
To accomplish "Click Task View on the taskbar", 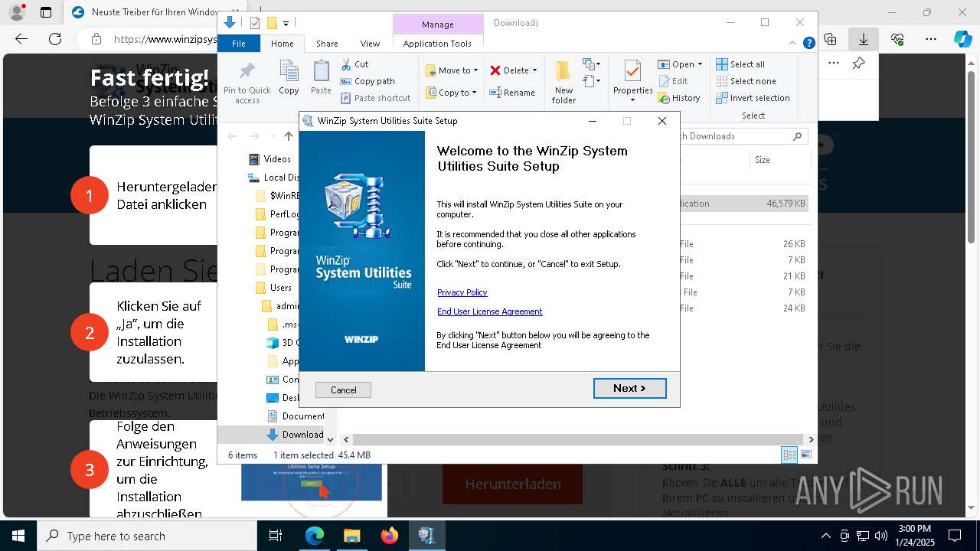I will point(276,536).
